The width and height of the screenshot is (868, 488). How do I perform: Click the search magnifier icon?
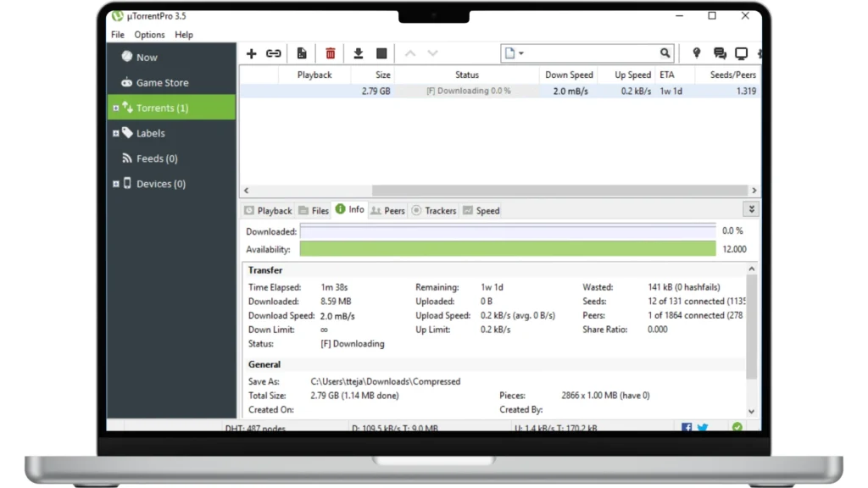pyautogui.click(x=665, y=53)
